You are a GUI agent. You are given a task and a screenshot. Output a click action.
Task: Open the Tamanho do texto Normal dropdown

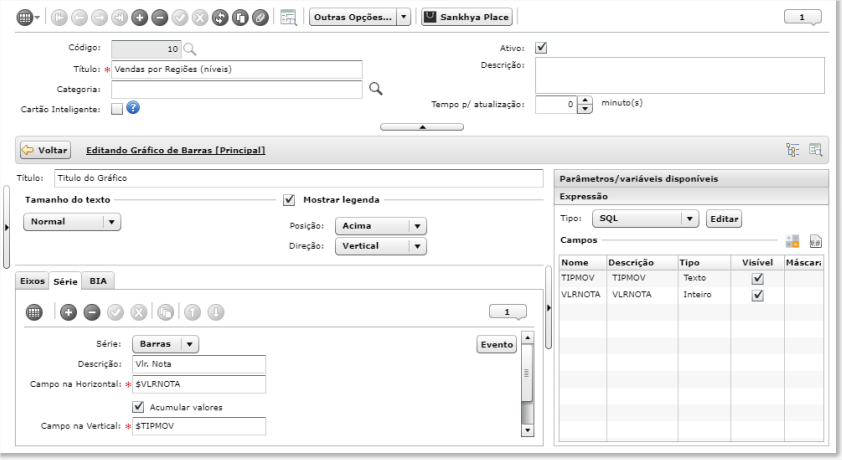click(x=72, y=222)
